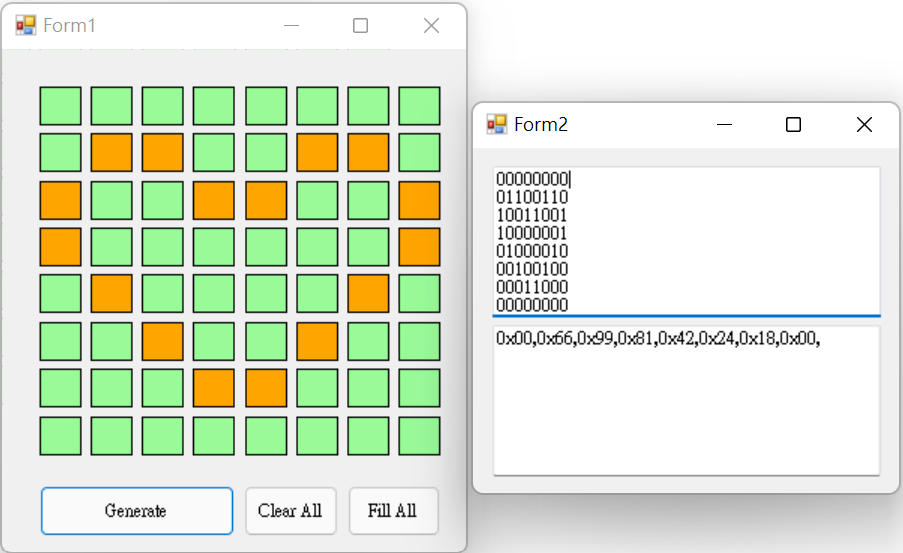Maximize the Form2 window
The width and height of the screenshot is (903, 553).
tap(794, 124)
